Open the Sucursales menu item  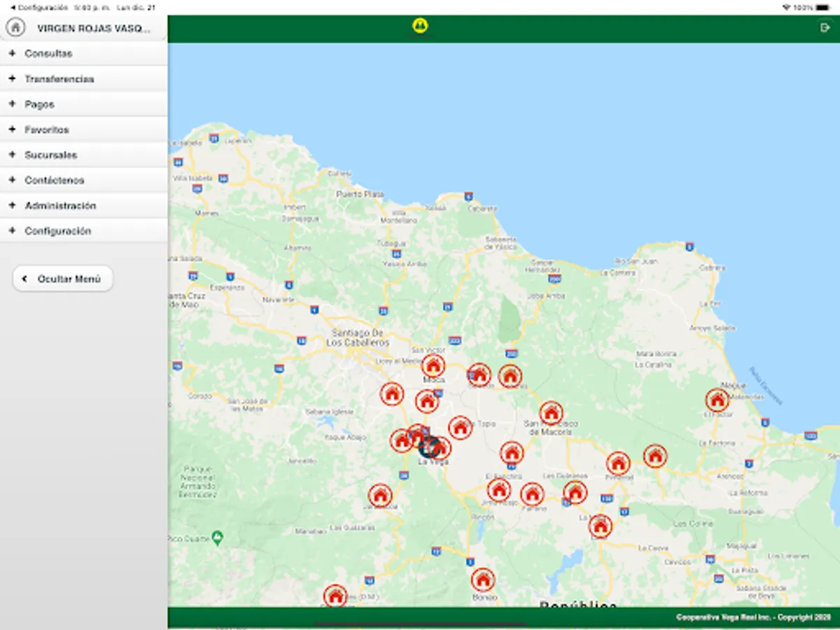[x=51, y=155]
